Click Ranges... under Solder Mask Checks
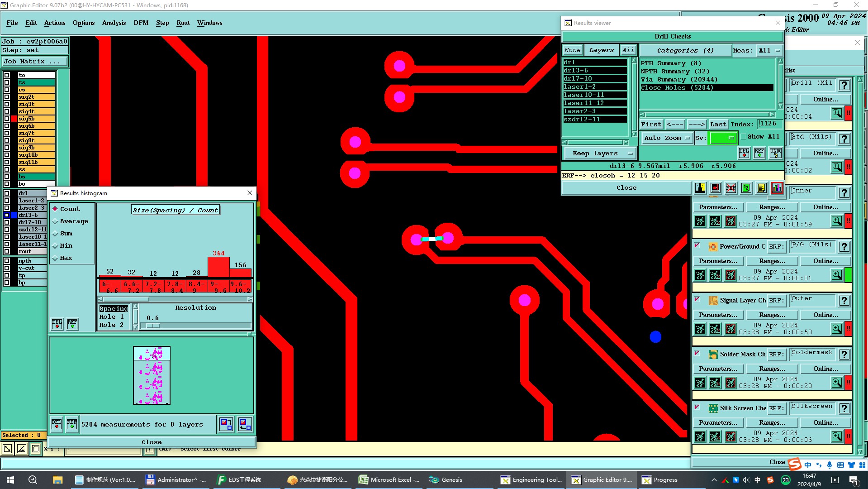 pos(772,369)
